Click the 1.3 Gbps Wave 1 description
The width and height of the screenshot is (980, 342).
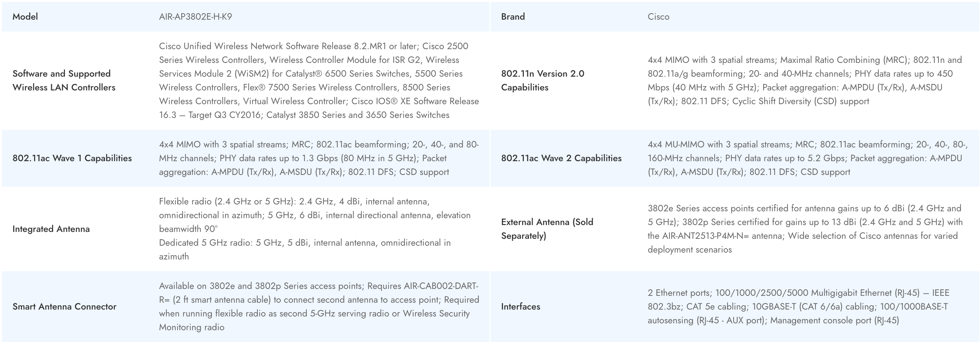pyautogui.click(x=319, y=158)
